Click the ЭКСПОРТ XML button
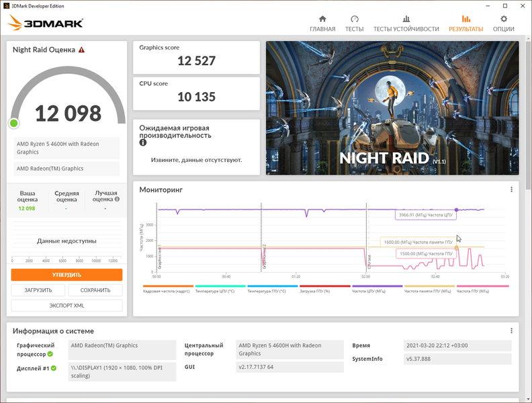The width and height of the screenshot is (532, 403). (x=67, y=306)
